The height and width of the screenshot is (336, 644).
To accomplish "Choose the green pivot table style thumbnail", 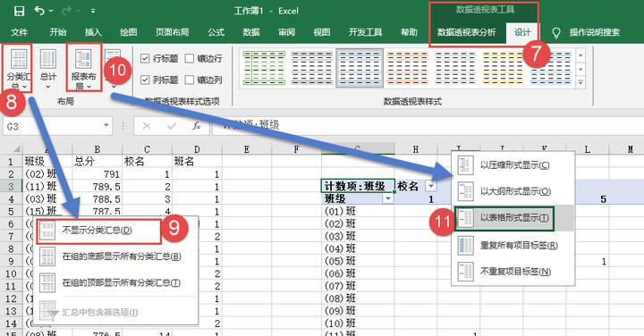I will (264, 68).
